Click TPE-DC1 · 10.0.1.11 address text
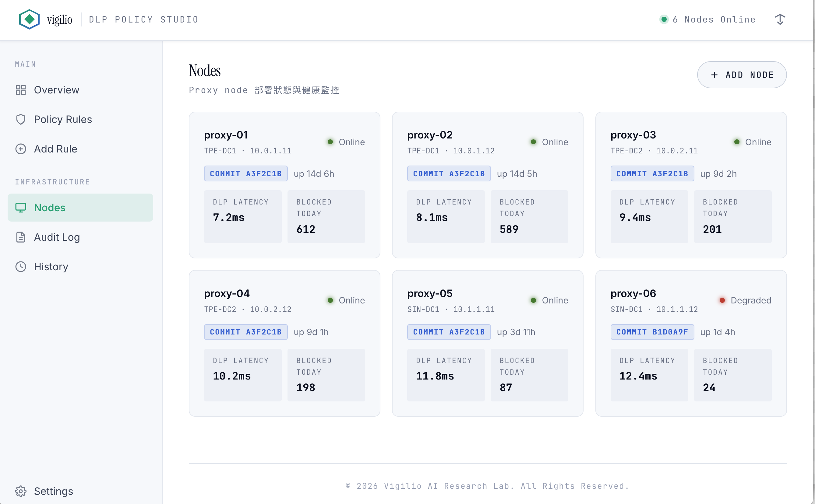This screenshot has height=504, width=815. [x=248, y=151]
